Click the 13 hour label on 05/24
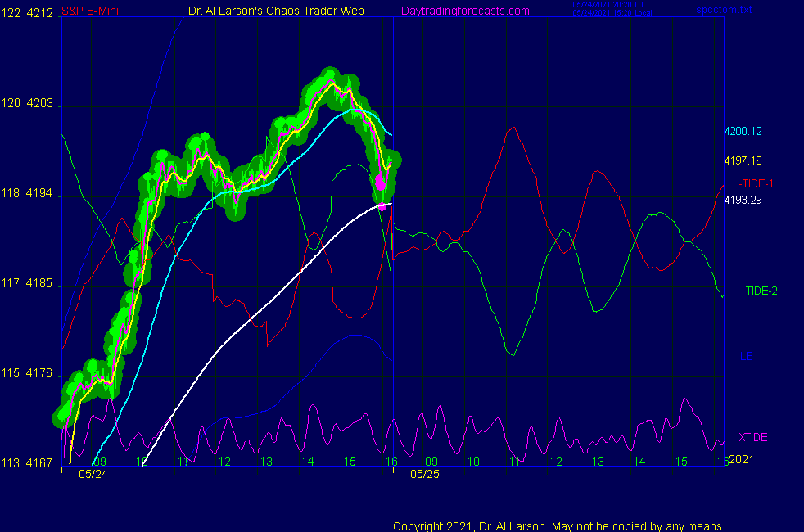Screen dimensions: 804x532 [x=266, y=462]
